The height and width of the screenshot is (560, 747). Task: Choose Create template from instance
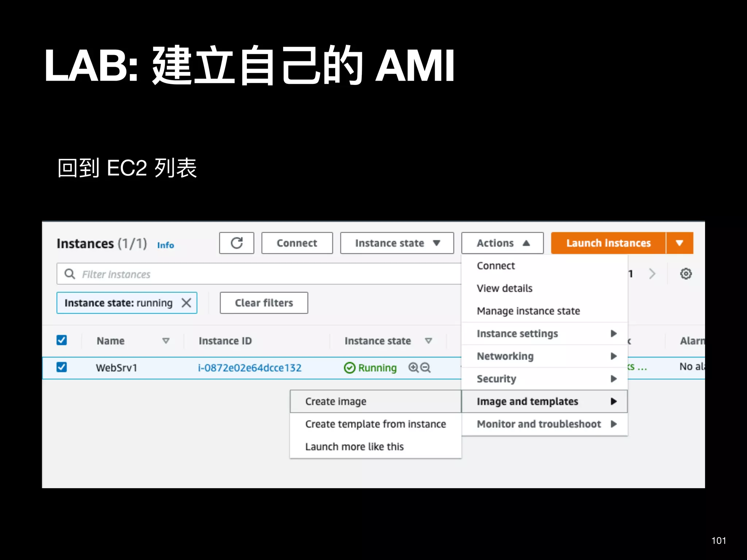click(x=376, y=424)
